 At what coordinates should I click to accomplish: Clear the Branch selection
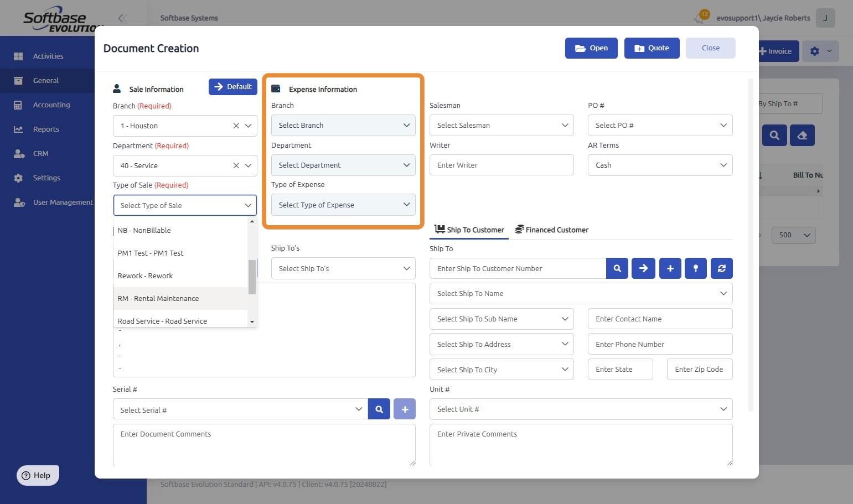[x=236, y=126]
